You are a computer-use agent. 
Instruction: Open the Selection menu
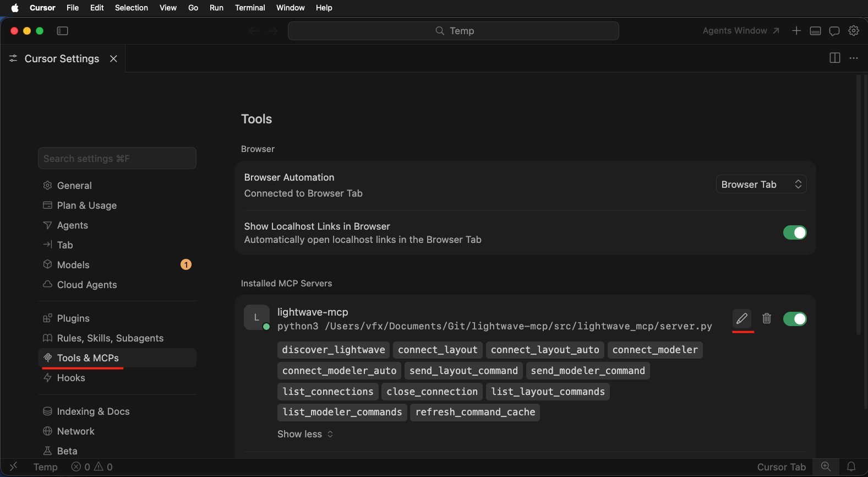(x=132, y=8)
